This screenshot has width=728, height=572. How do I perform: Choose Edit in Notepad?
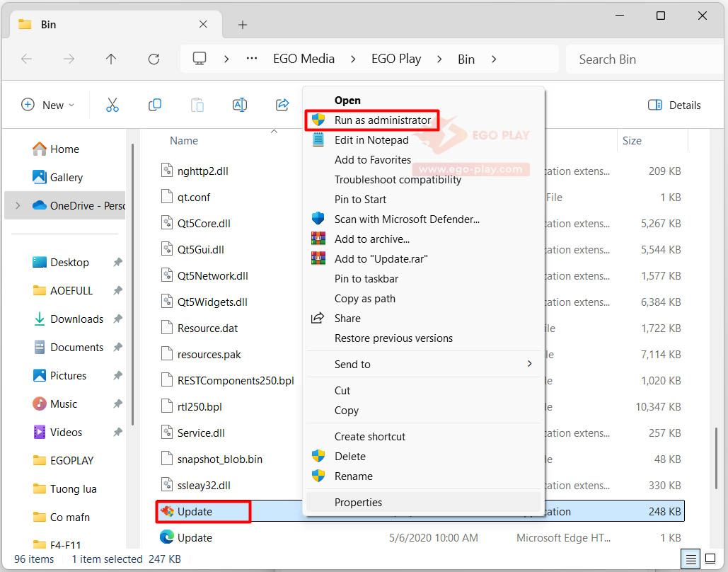coord(423,140)
